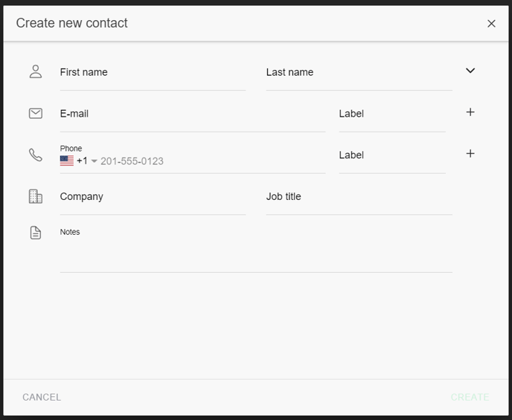Focus the Last name field
Screen dimensions: 512x420
click(359, 73)
